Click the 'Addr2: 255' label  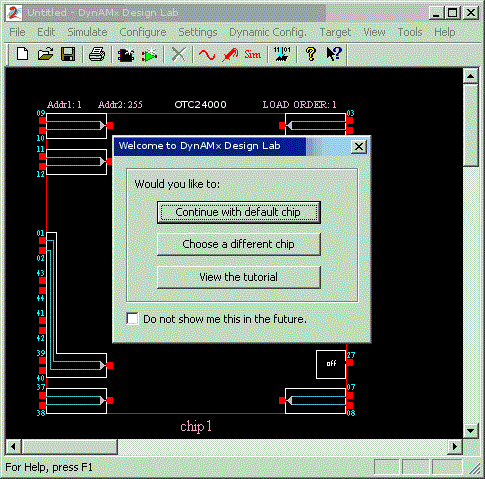click(x=120, y=105)
